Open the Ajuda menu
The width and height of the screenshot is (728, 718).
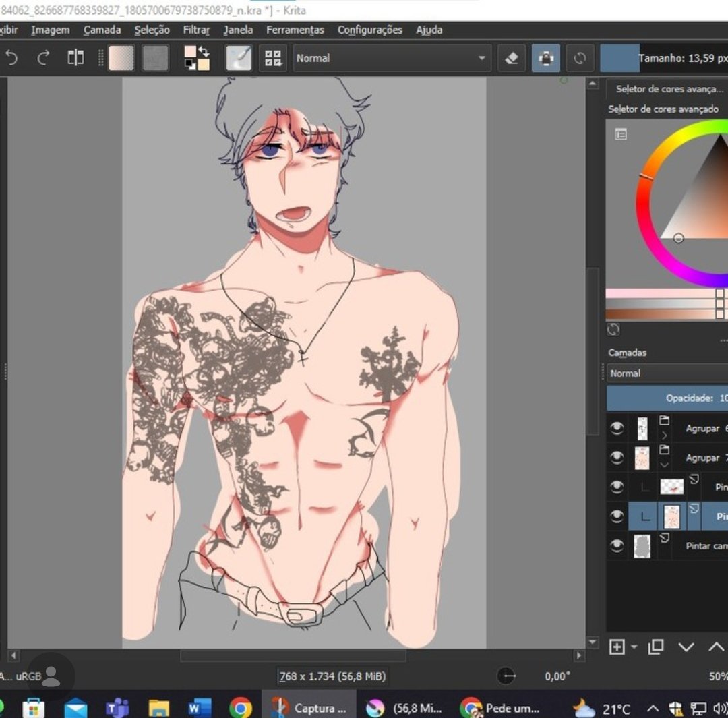(429, 30)
